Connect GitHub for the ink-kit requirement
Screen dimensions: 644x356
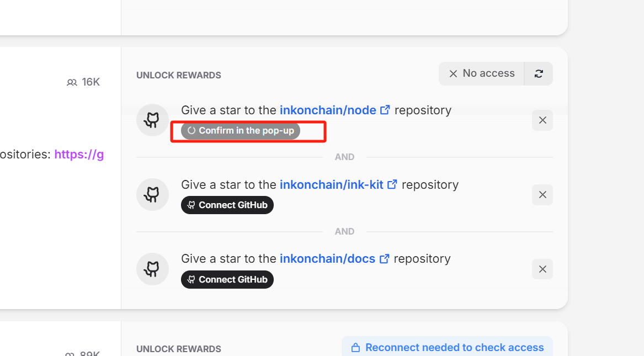pos(227,205)
